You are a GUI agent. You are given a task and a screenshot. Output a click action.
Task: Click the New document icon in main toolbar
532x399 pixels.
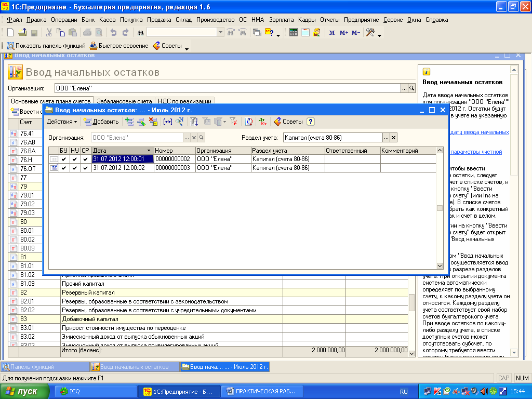(10, 33)
